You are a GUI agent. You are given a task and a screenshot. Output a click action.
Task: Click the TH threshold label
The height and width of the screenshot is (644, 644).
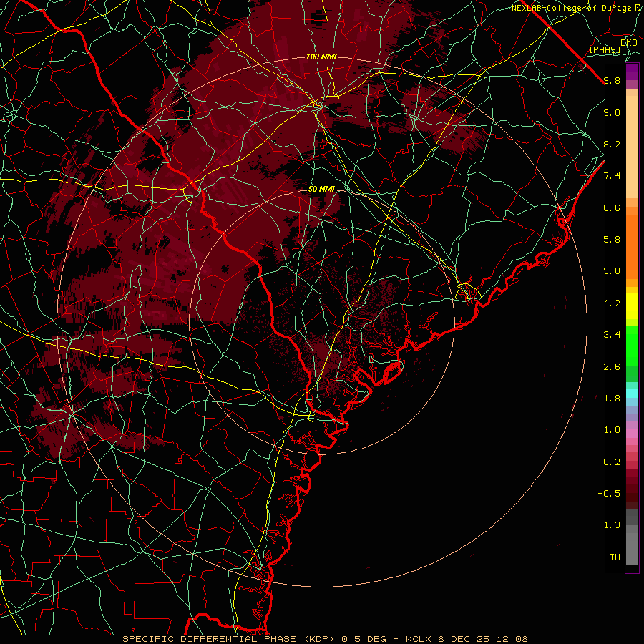(x=615, y=557)
